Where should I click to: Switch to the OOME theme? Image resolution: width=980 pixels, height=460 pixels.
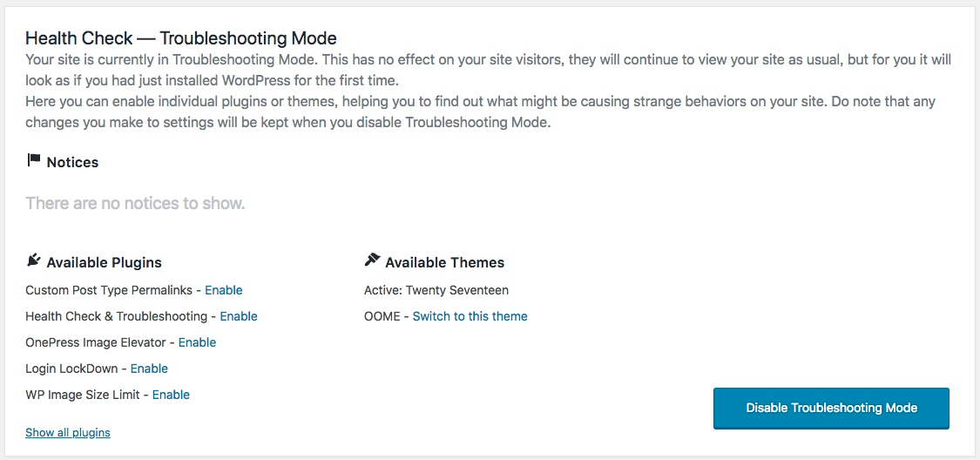[470, 316]
